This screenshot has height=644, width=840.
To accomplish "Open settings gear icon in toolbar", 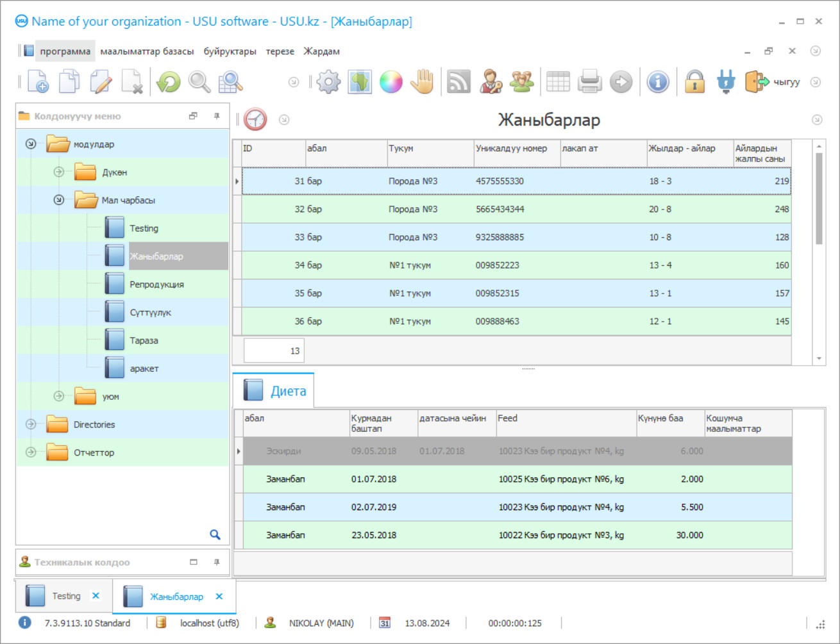I will point(328,82).
